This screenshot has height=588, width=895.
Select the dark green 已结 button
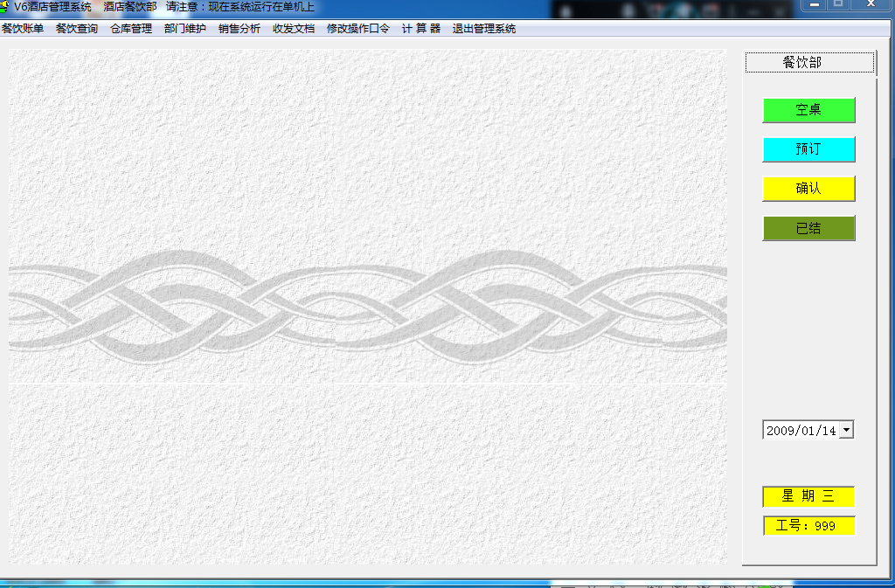click(x=808, y=228)
